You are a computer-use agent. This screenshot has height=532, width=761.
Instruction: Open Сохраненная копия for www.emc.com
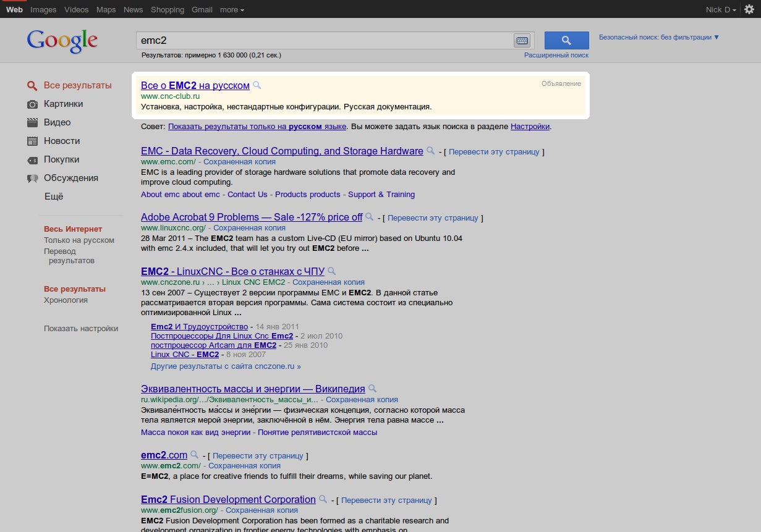240,162
